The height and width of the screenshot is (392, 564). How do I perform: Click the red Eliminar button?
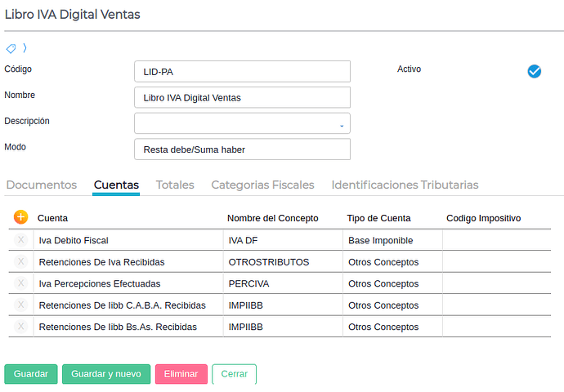click(181, 374)
